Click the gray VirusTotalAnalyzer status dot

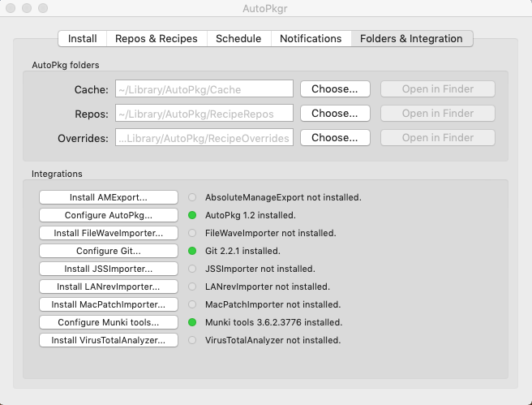tap(192, 340)
